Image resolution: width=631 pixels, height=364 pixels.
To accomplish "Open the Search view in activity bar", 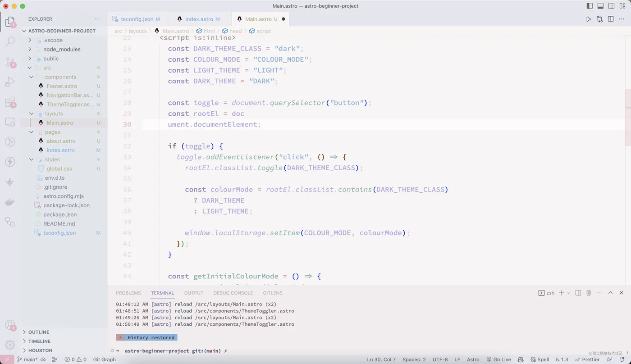I will pos(9,41).
